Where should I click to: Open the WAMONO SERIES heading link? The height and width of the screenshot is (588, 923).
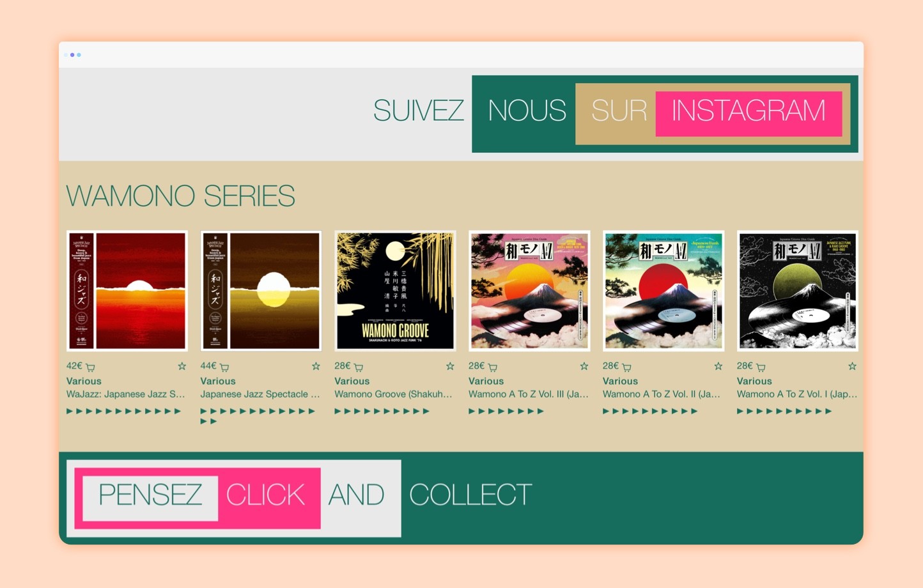point(180,196)
